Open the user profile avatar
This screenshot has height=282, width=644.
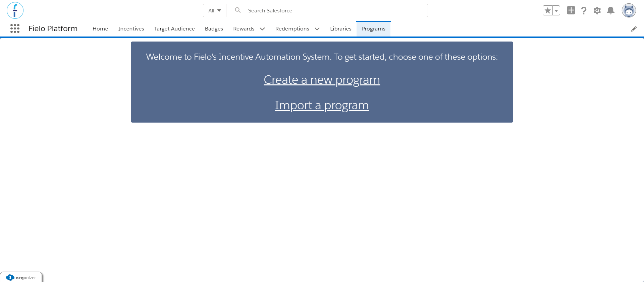[x=629, y=10]
